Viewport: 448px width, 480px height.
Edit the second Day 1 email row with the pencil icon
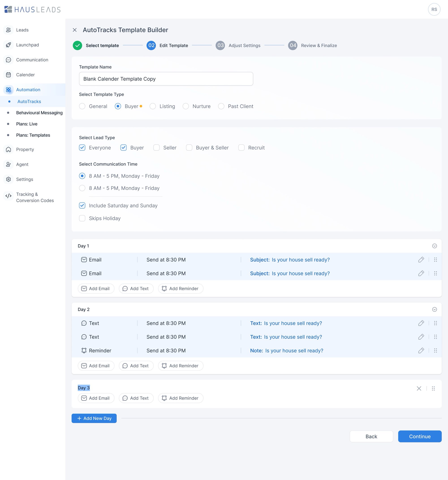tap(421, 273)
